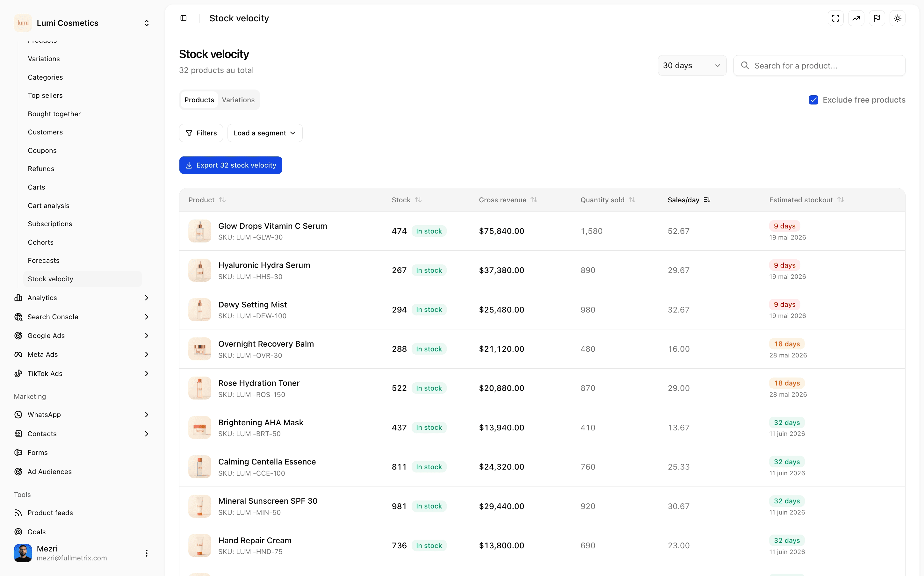Open the Lumi Cosmetics store switcher
Screen dimensions: 924x576
[82, 23]
